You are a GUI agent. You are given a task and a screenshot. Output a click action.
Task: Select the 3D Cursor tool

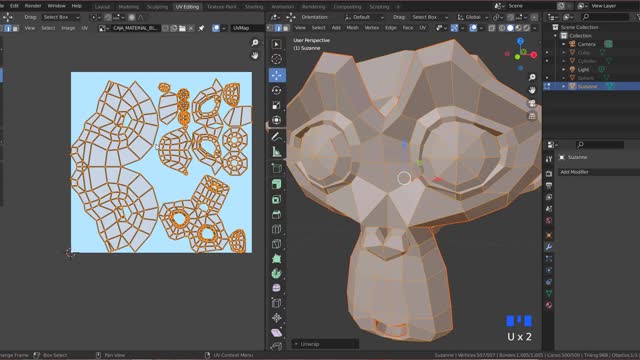[276, 59]
